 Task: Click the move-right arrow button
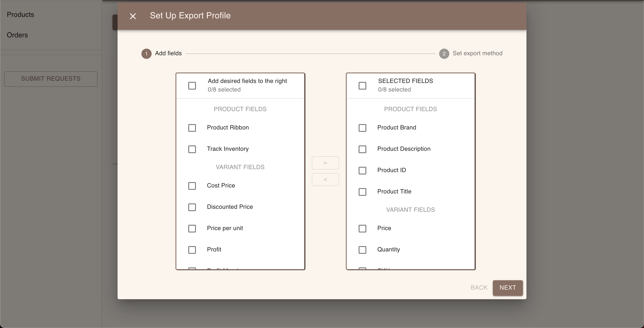(x=325, y=163)
